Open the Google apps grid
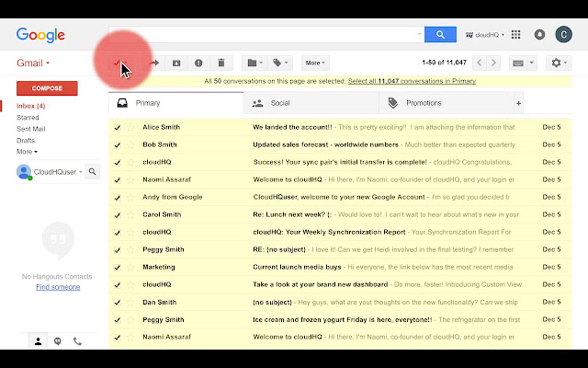Screen dimensions: 588x368 [516, 35]
